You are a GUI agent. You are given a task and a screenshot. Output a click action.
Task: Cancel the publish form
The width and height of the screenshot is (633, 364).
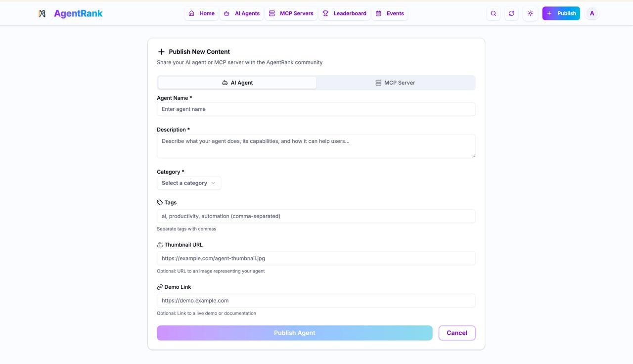click(x=456, y=333)
